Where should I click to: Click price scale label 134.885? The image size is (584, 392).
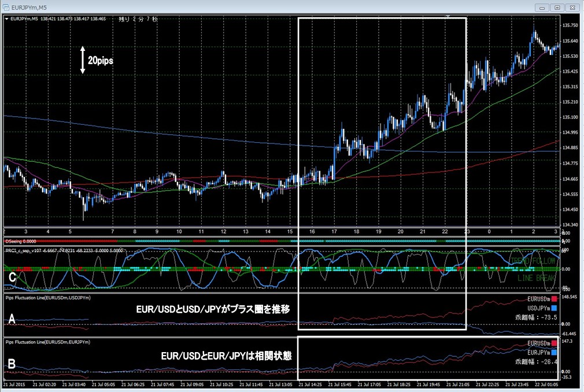tap(570, 148)
